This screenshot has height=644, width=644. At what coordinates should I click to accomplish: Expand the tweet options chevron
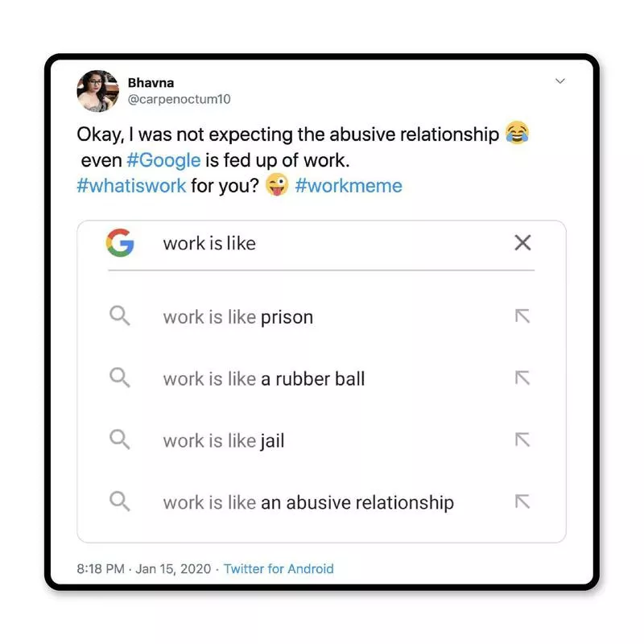559,81
